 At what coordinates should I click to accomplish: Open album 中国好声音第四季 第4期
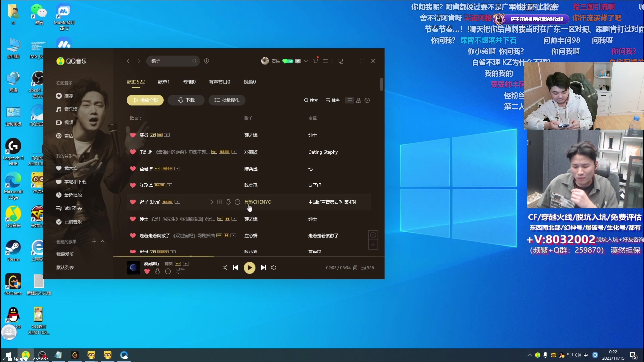(332, 202)
